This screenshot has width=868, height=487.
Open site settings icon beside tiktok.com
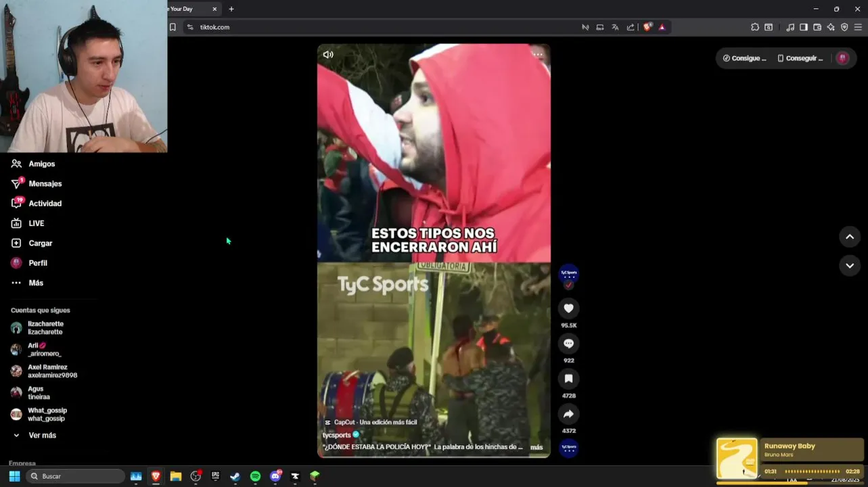[190, 27]
